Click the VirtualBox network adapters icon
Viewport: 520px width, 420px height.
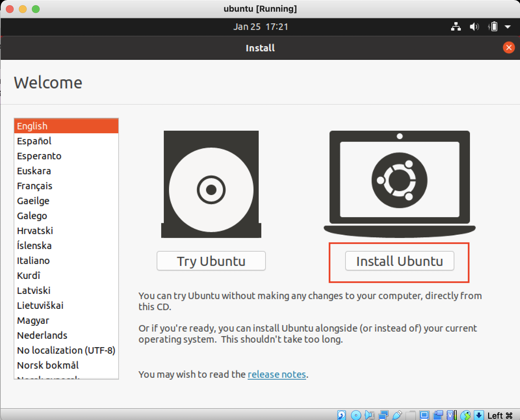(x=383, y=415)
